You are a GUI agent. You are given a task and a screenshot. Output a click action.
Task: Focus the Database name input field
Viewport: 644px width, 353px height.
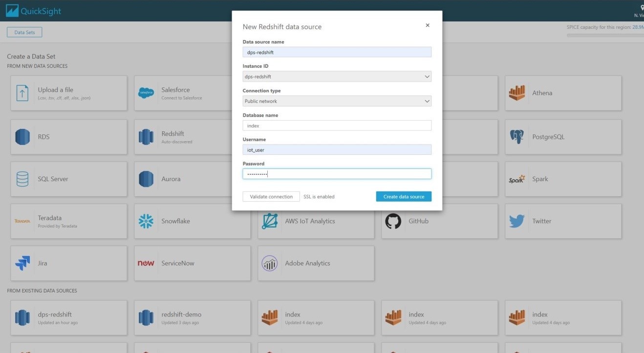pyautogui.click(x=337, y=125)
